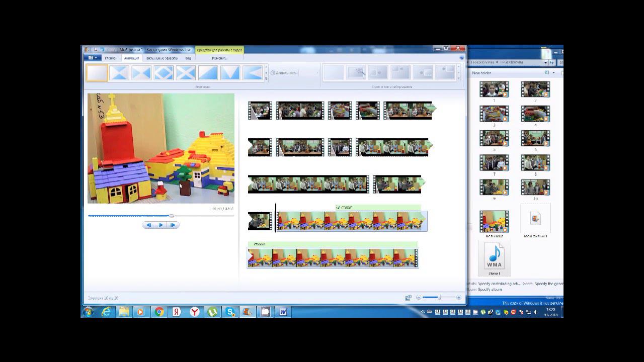Select video file 10 in Explorer
Viewport: 644px width, 362px height.
(535, 188)
